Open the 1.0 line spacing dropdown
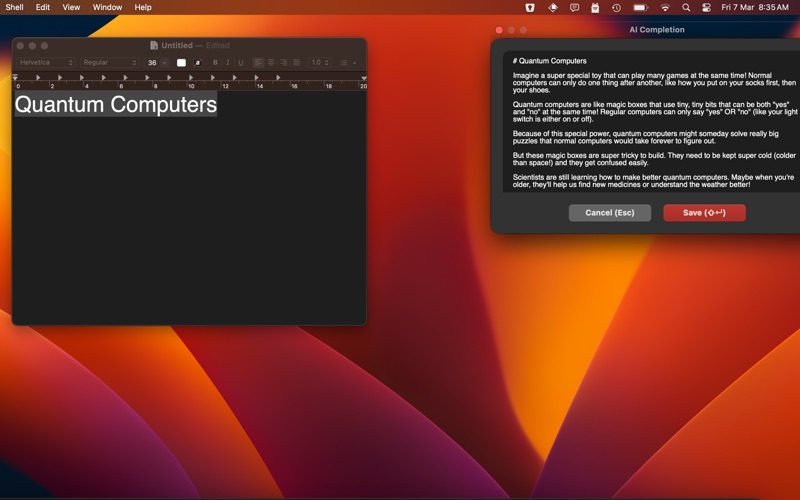 (x=320, y=63)
